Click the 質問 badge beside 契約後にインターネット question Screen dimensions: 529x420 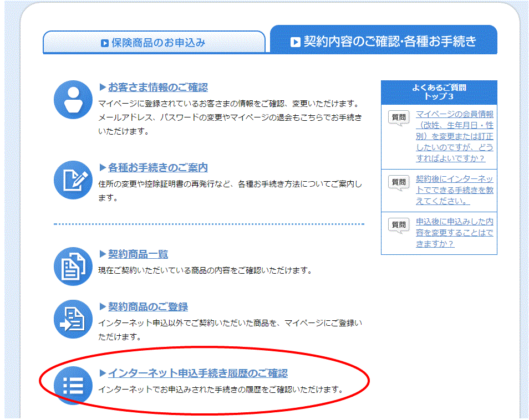[x=399, y=183]
